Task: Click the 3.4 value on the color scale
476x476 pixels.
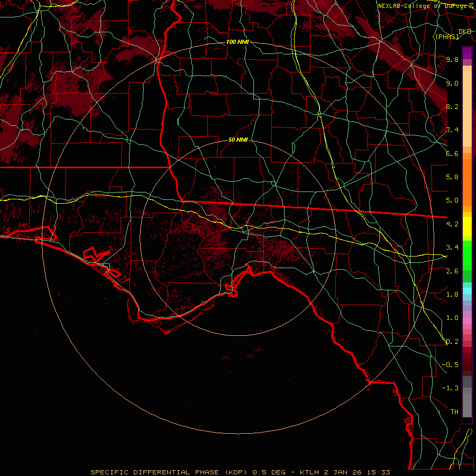Action: coord(452,248)
